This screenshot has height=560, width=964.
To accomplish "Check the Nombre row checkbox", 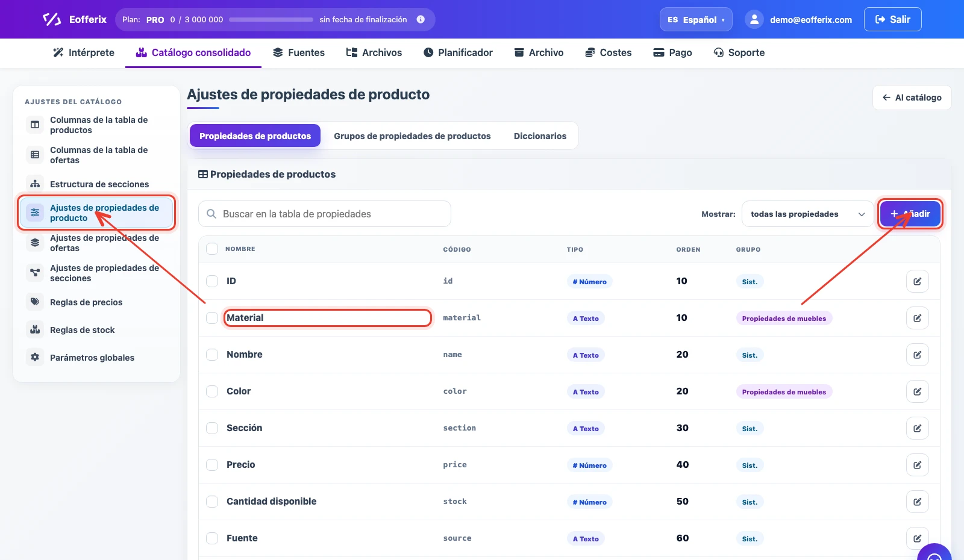I will coord(212,355).
